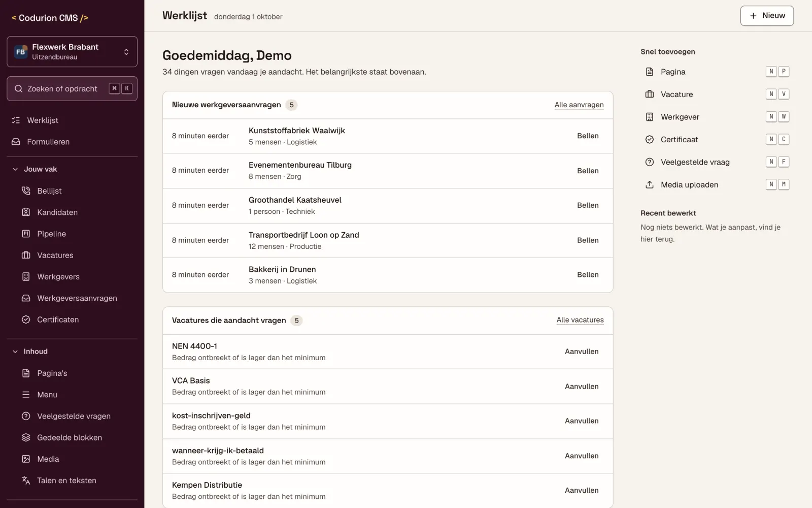Click Aanvullen for Kempen Distributie

coord(582,490)
